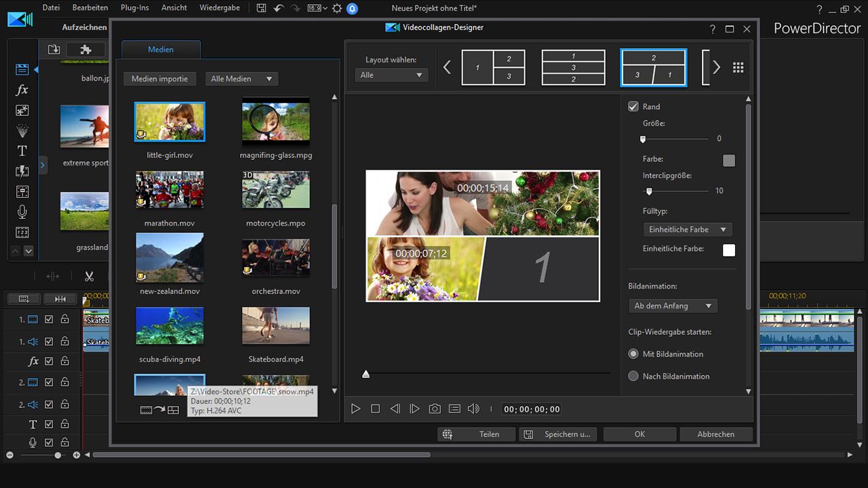Click the plug-in puzzle piece icon

pyautogui.click(x=85, y=49)
